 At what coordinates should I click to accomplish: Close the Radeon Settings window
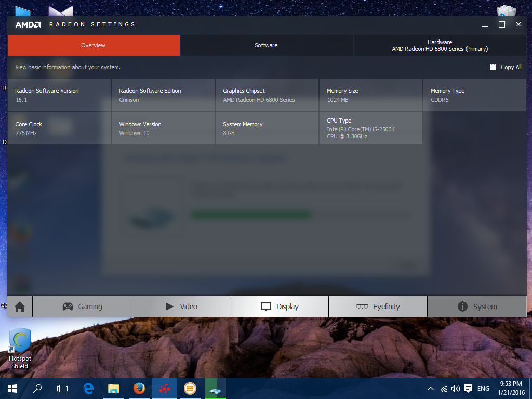[x=518, y=24]
